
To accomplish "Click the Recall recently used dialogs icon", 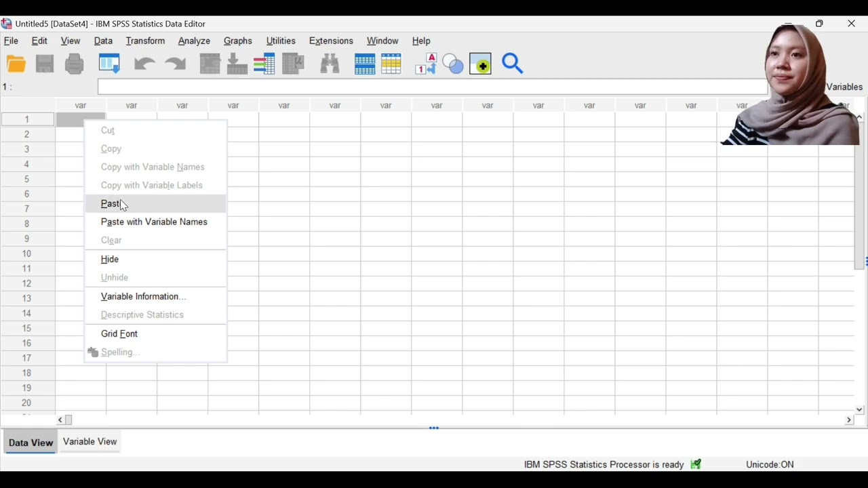I will 109,64.
